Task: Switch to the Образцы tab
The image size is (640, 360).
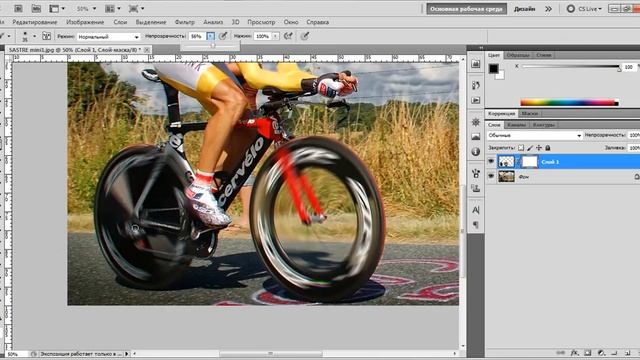Action: [x=518, y=55]
